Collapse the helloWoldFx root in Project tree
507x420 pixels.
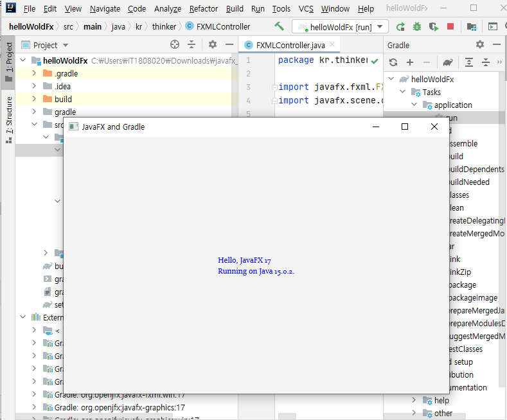tap(23, 60)
